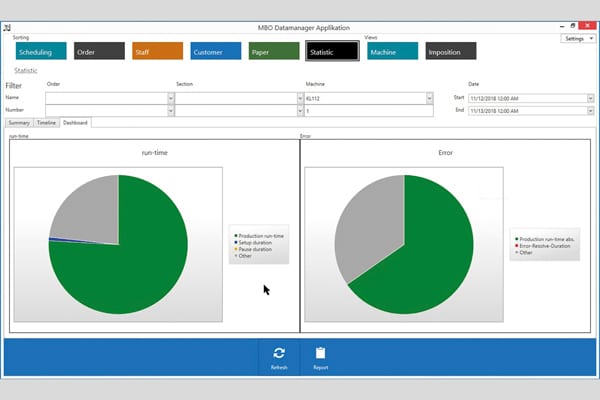Select the green Paper button
The width and height of the screenshot is (600, 400).
tap(274, 51)
